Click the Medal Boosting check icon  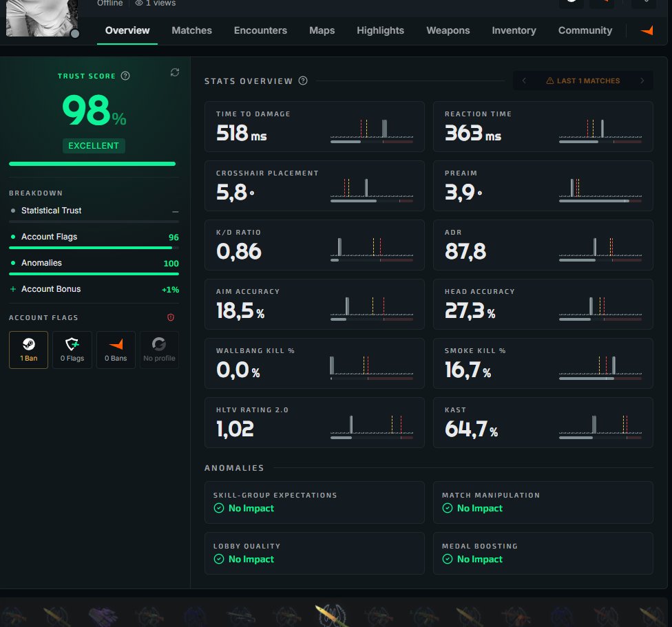(x=448, y=560)
